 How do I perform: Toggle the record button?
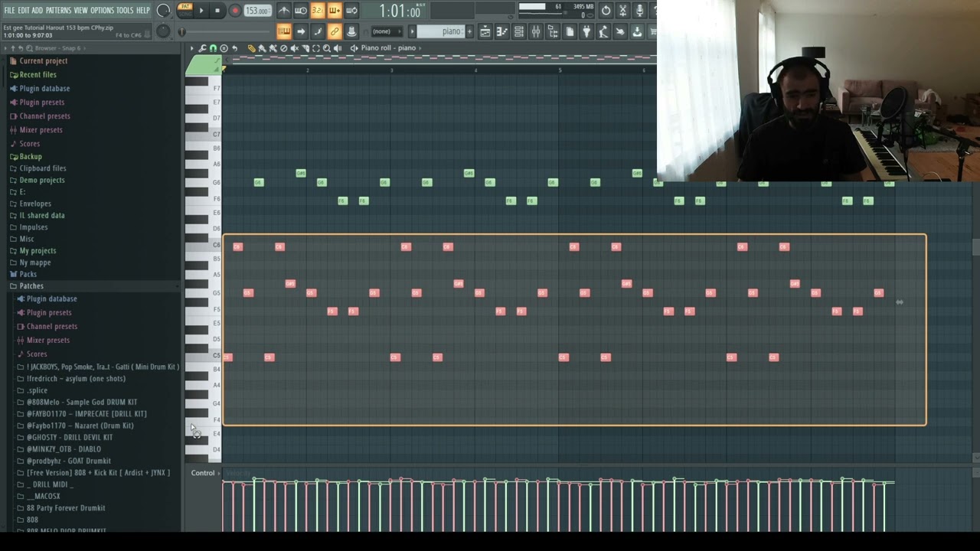point(235,11)
